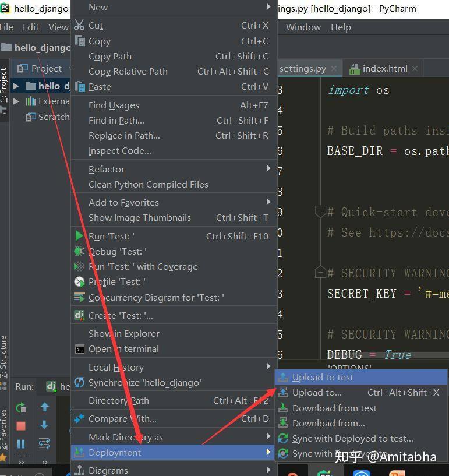Click the Download from test icon

(x=283, y=408)
